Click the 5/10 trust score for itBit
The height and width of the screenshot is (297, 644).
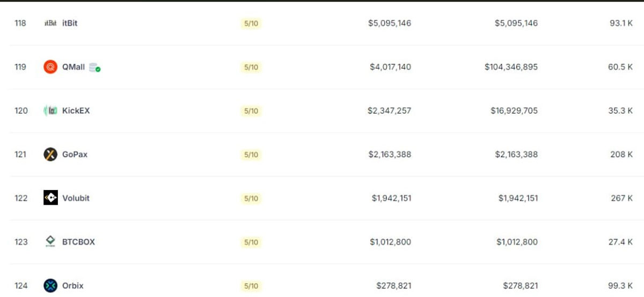(251, 24)
